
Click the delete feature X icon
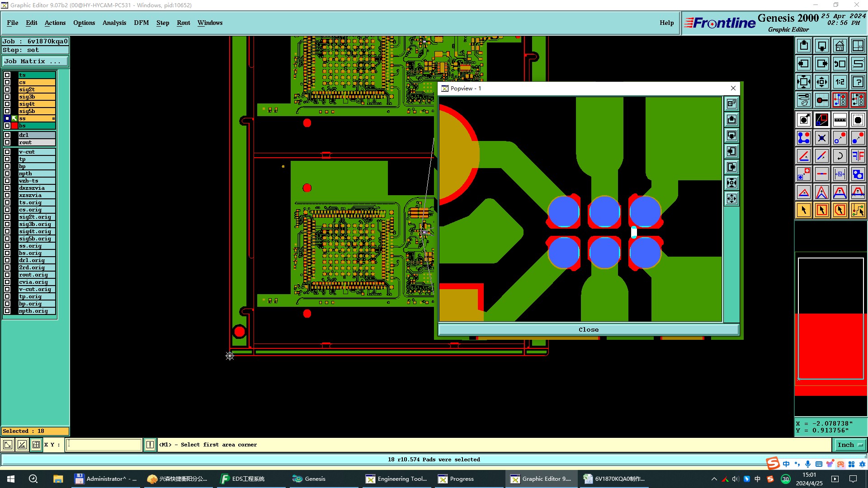tap(822, 138)
